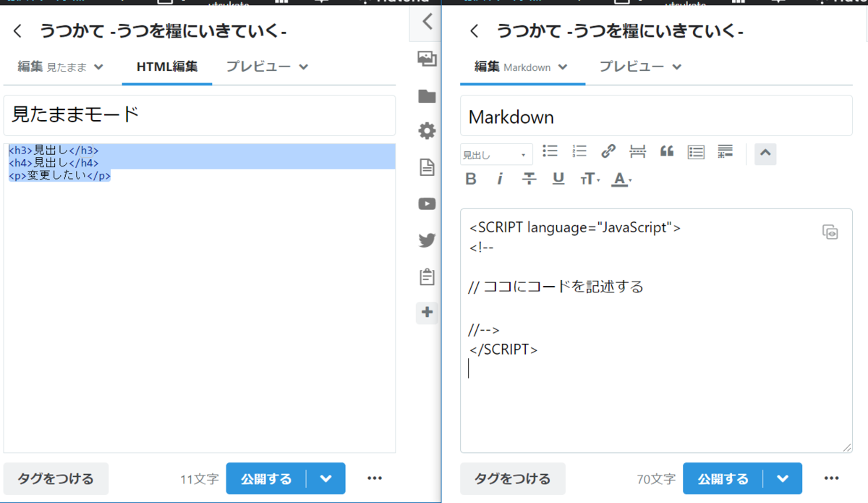Open プレビュー tab in left editor

267,67
